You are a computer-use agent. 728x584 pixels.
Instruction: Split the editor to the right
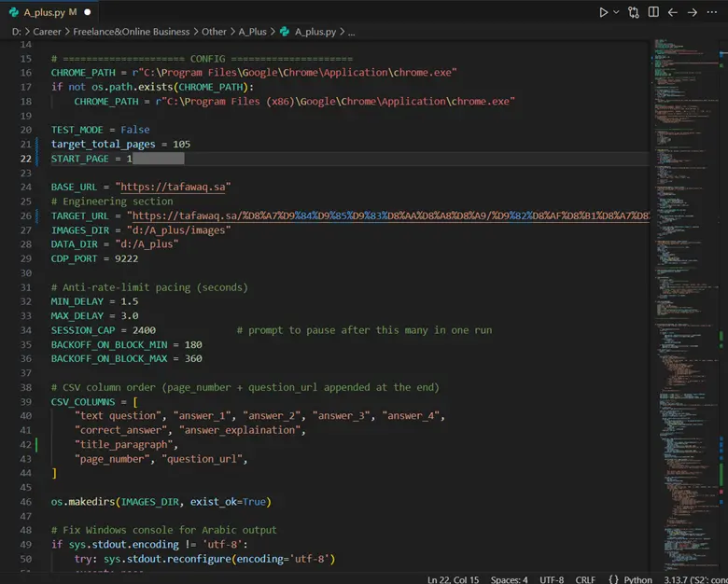(653, 12)
